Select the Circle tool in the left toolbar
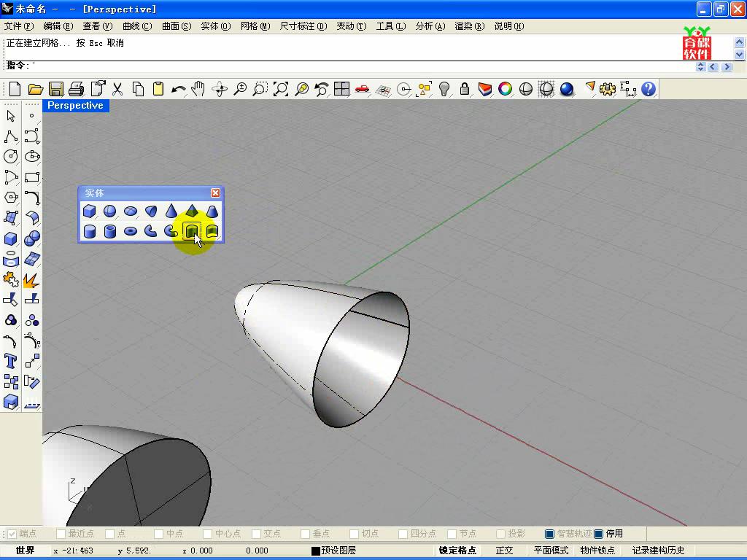Screen dimensions: 747x560 coord(10,157)
